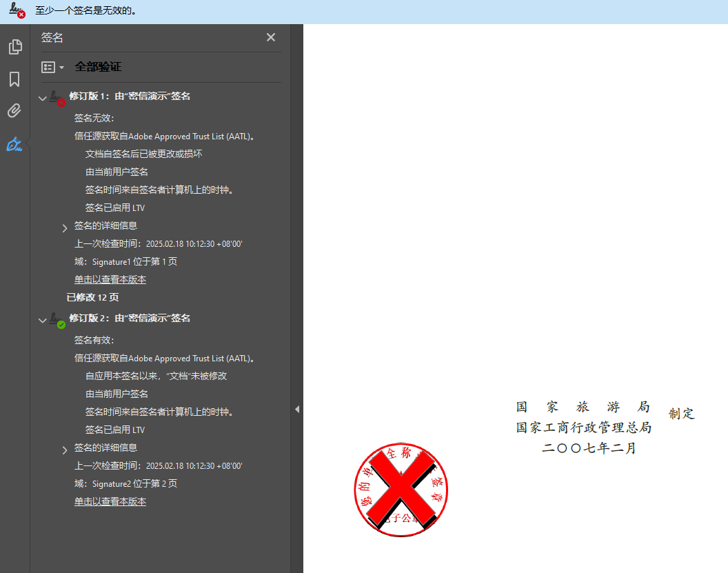Collapse the 修订版 1 signature entry
Screen dimensions: 728x573
[x=43, y=98]
